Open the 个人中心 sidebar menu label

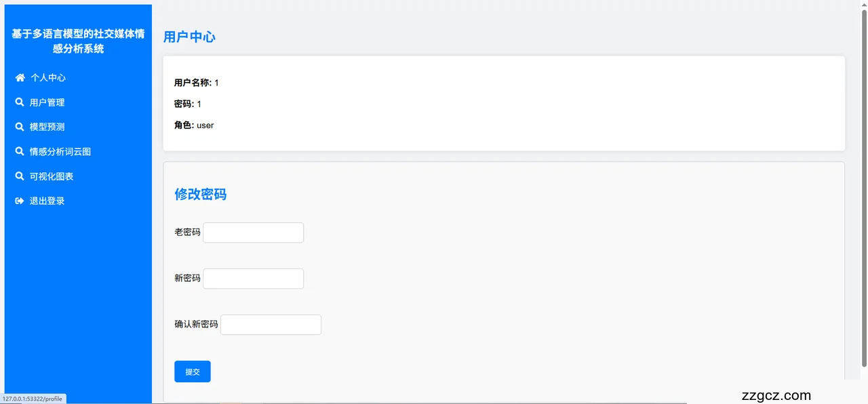pyautogui.click(x=48, y=78)
